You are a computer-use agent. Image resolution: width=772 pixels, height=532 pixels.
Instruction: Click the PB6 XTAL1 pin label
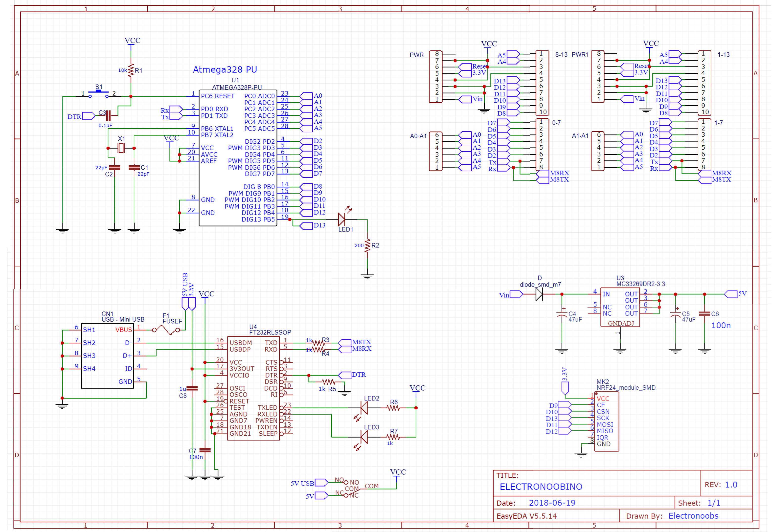[x=217, y=129]
